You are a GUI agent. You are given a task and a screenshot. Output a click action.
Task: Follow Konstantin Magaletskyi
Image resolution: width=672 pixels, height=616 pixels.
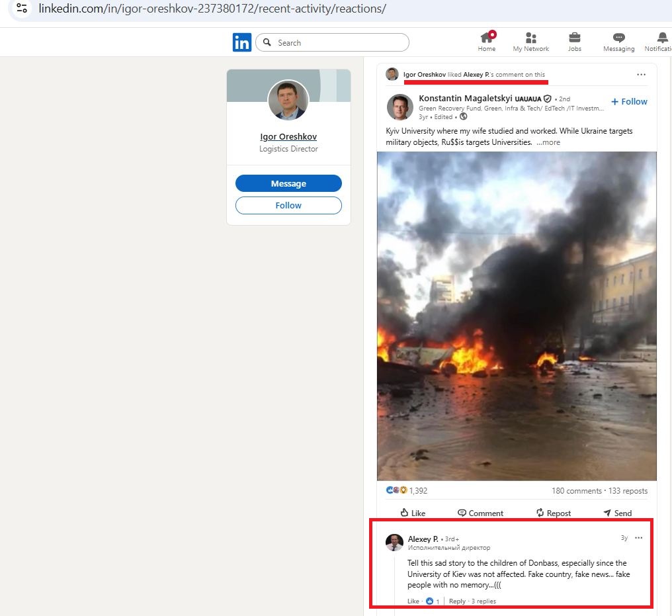628,101
